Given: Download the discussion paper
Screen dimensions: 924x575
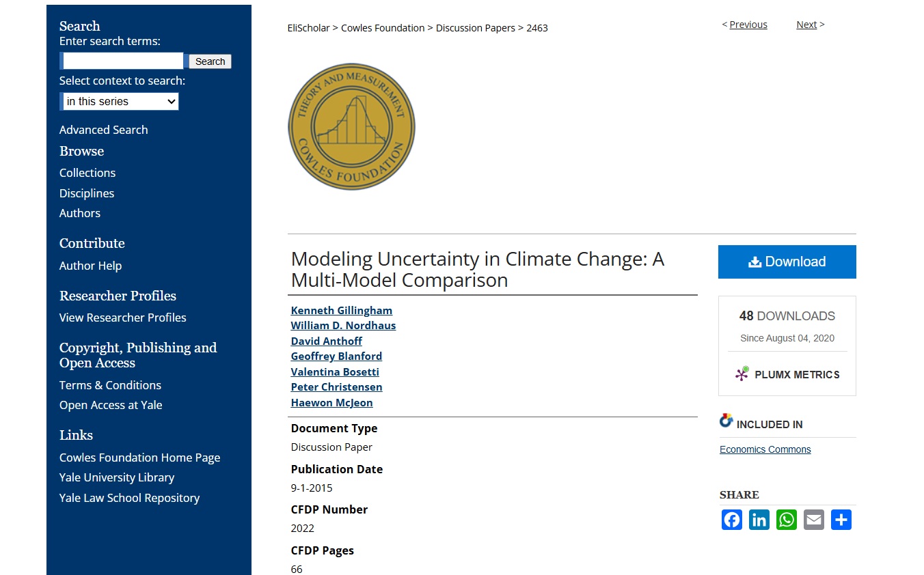Looking at the screenshot, I should (x=787, y=262).
